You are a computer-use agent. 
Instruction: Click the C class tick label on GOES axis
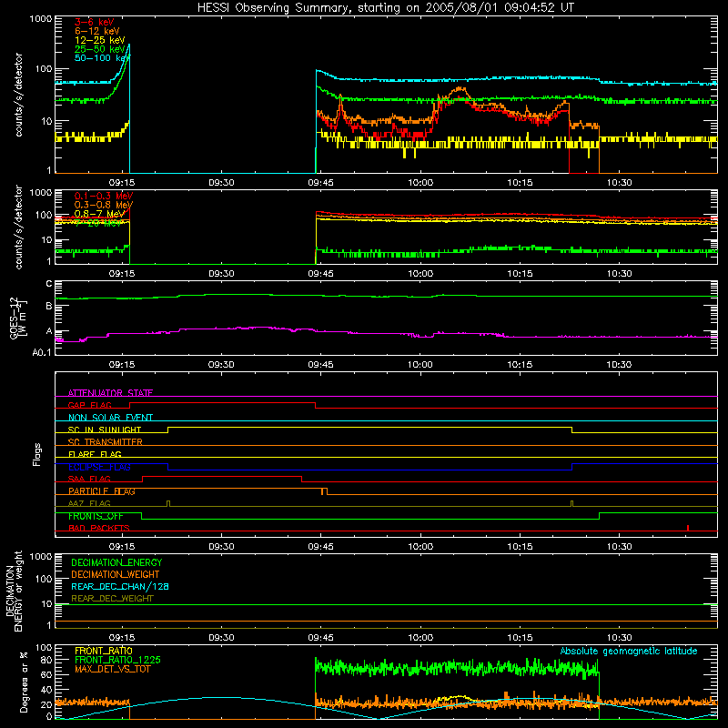[x=49, y=284]
